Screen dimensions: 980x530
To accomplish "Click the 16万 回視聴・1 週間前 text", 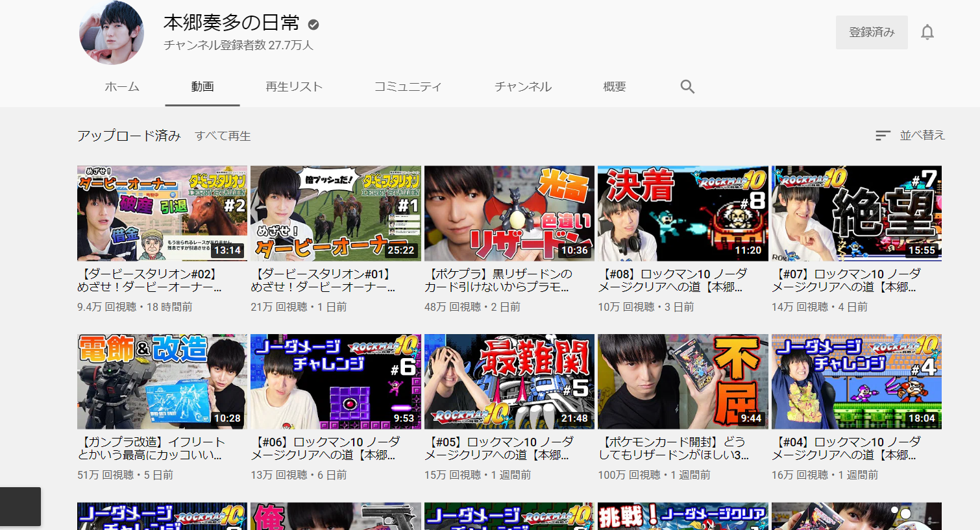I will coord(825,475).
